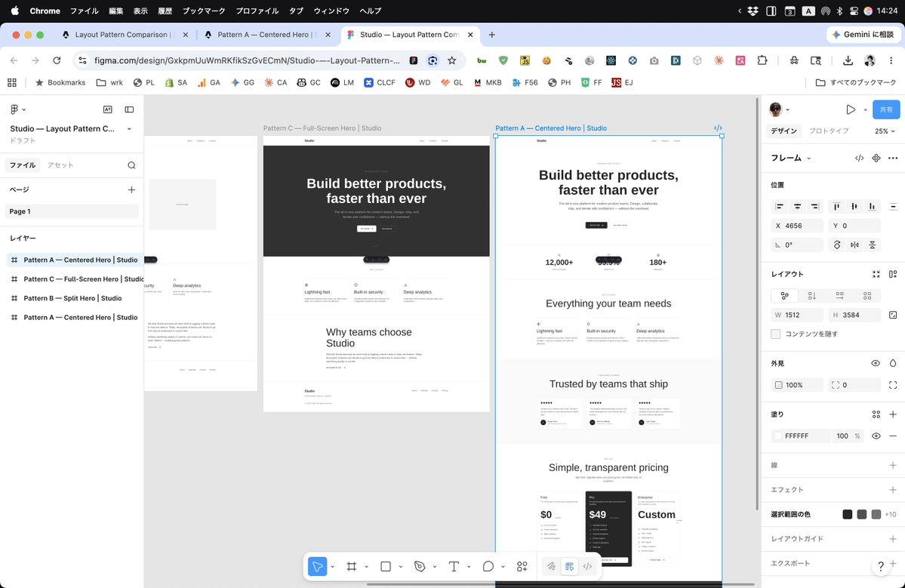Toggle frame visibility eye in 外見 section
Image resolution: width=905 pixels, height=588 pixels.
pyautogui.click(x=876, y=364)
